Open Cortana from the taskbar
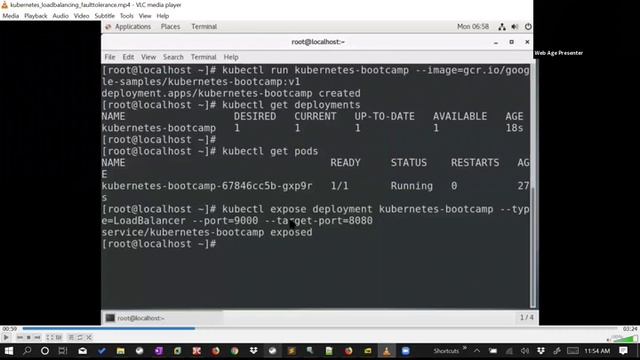The height and width of the screenshot is (360, 640). pos(45,351)
